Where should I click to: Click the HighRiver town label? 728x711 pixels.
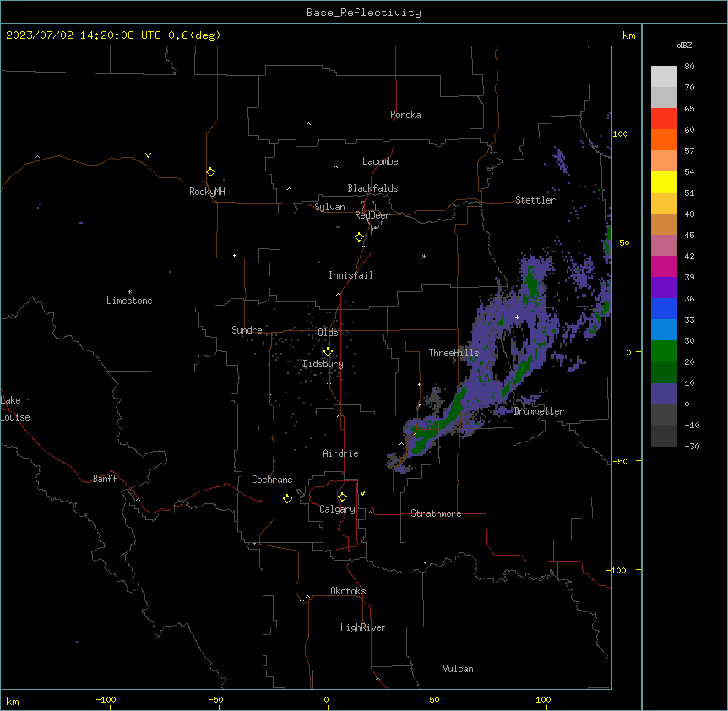(363, 627)
